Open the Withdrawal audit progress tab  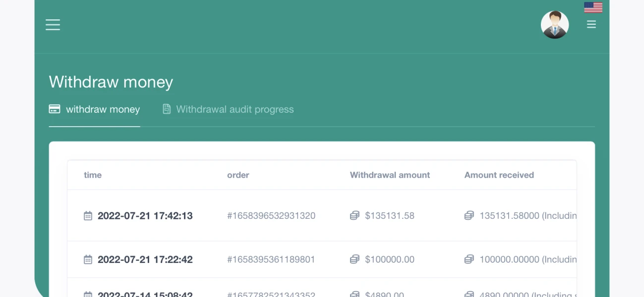pyautogui.click(x=234, y=109)
